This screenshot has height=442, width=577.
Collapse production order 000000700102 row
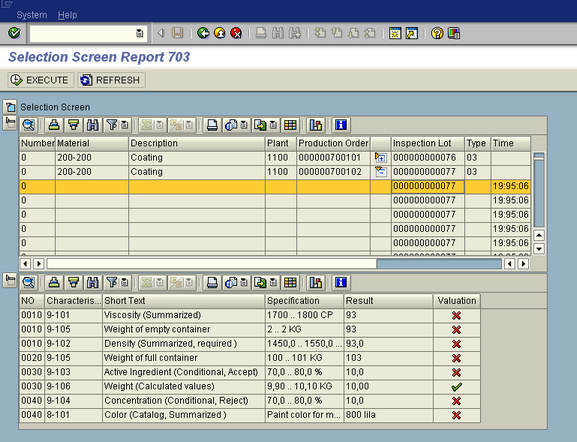pyautogui.click(x=380, y=172)
